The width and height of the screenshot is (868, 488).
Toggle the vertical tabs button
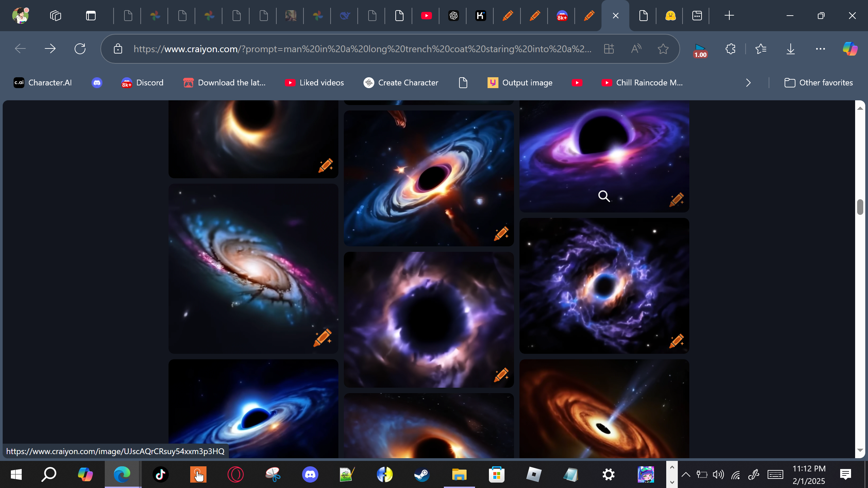point(91,16)
